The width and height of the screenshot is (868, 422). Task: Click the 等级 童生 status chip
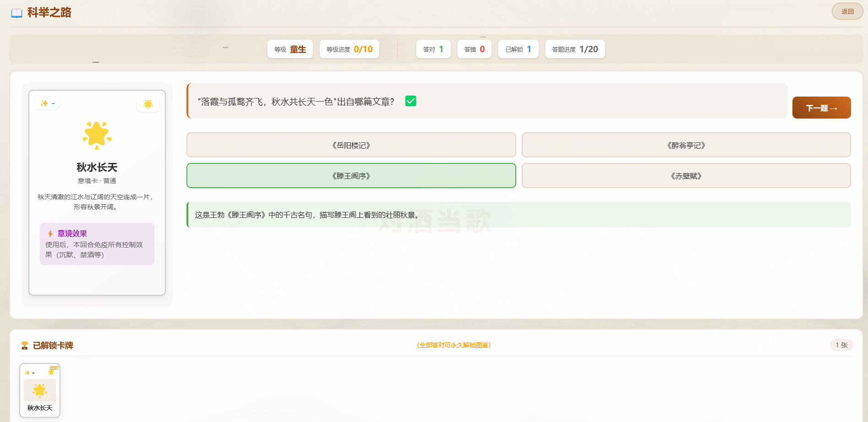pyautogui.click(x=290, y=49)
